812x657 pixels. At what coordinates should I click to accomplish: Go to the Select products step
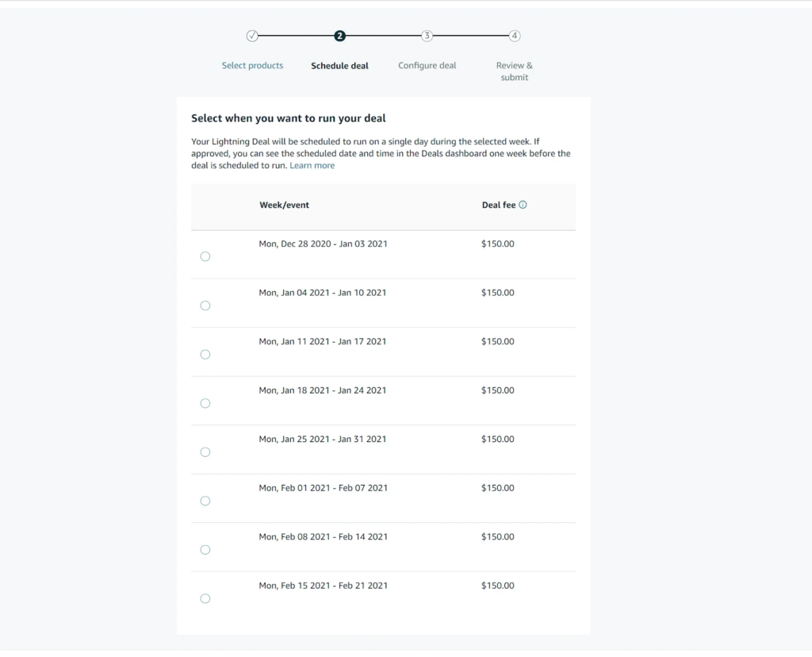252,65
